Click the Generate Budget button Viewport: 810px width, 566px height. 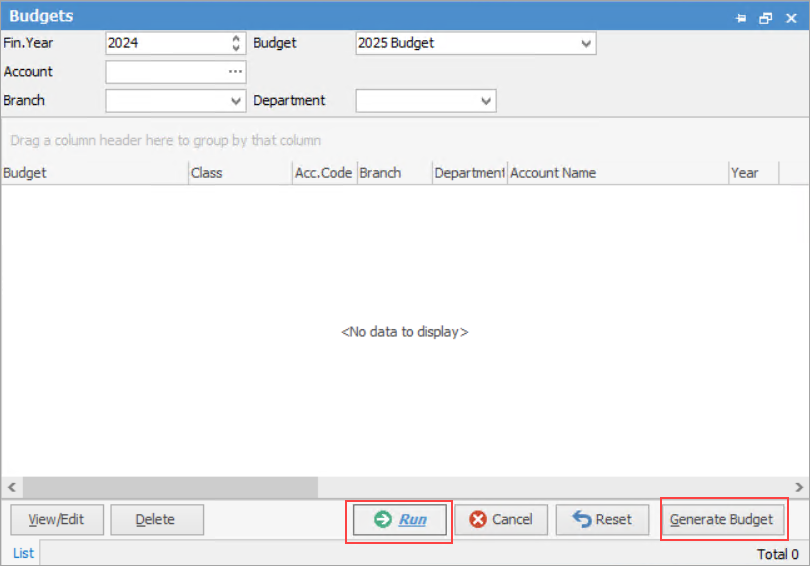[x=722, y=520]
